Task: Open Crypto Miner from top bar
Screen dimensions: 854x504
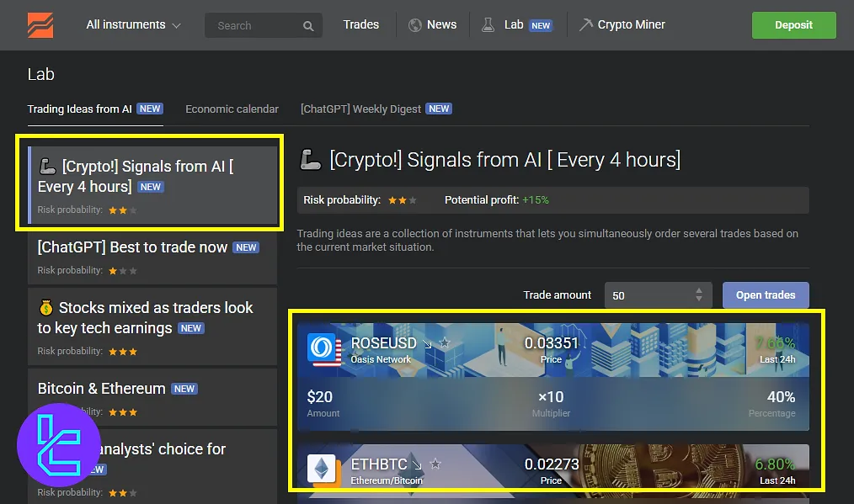Action: 622,25
